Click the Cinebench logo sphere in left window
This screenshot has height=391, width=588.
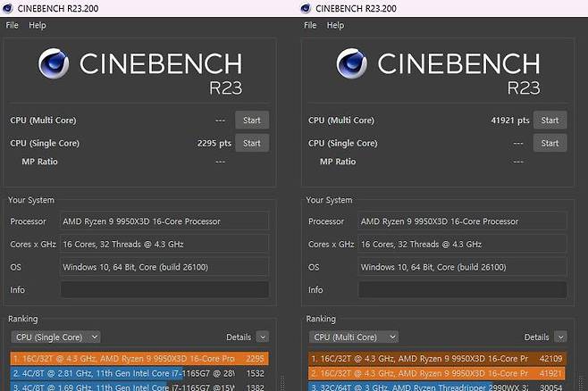pos(55,65)
